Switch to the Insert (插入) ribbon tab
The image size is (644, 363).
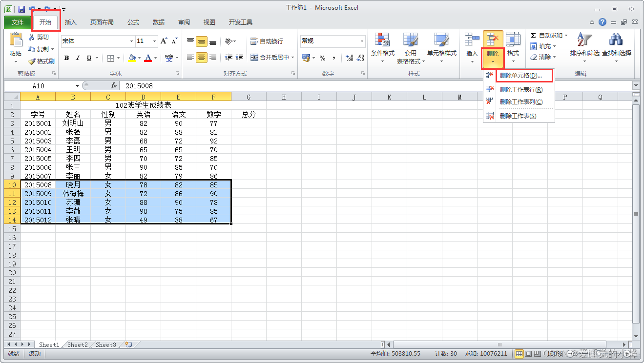pos(71,22)
